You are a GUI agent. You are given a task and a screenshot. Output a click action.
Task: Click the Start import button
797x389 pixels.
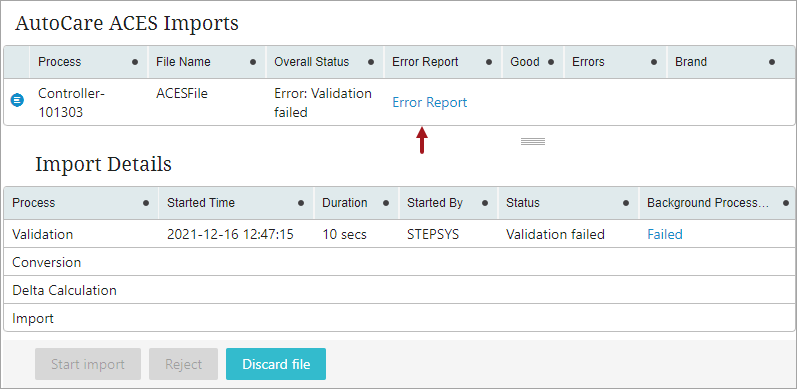tap(88, 364)
